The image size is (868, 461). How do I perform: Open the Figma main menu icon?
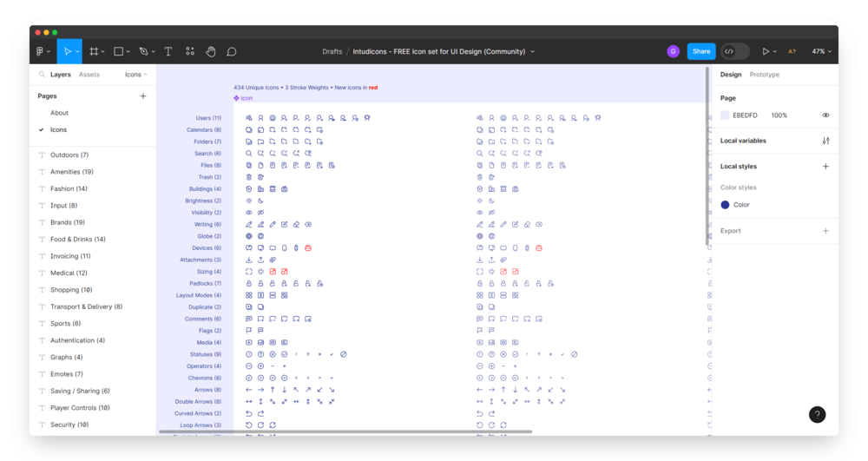40,51
